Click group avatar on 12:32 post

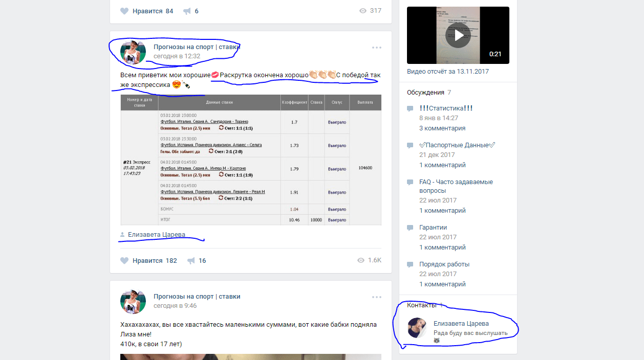click(x=133, y=52)
